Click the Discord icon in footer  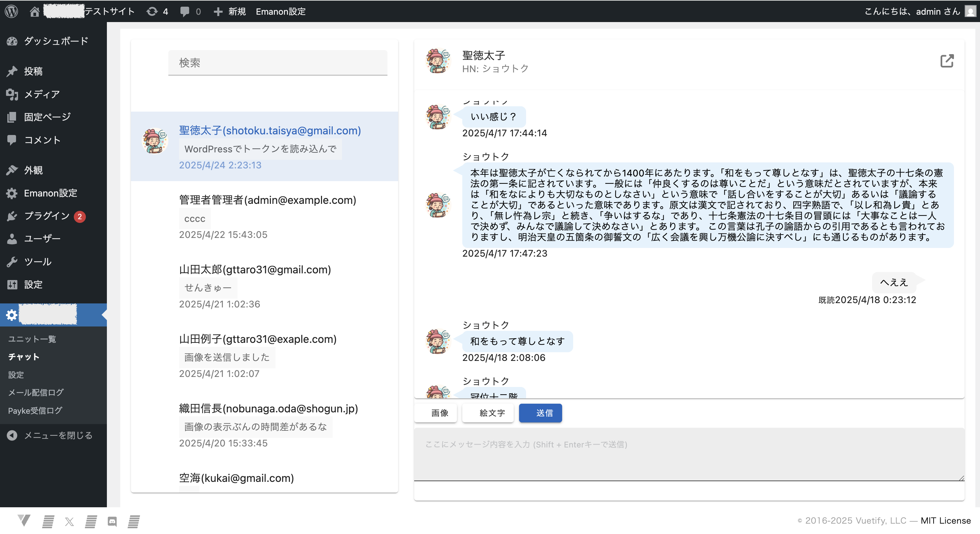tap(112, 521)
